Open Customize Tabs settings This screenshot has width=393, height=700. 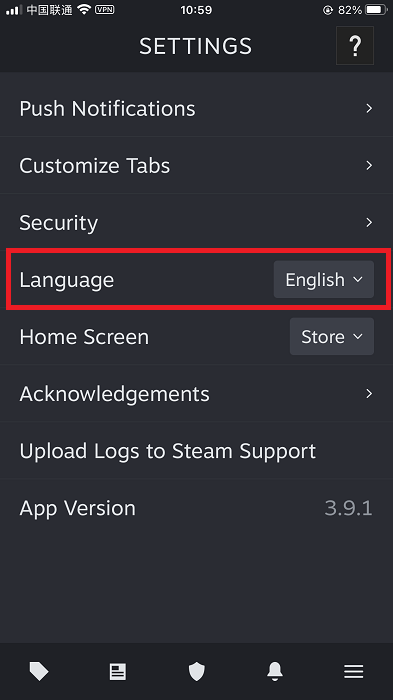[196, 166]
